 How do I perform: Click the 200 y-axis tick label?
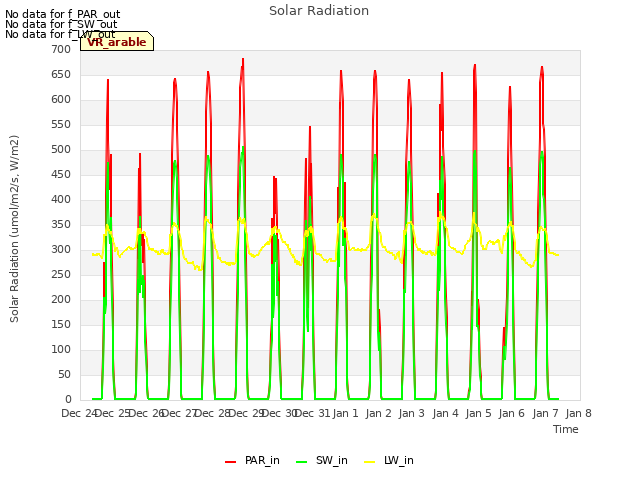61,300
